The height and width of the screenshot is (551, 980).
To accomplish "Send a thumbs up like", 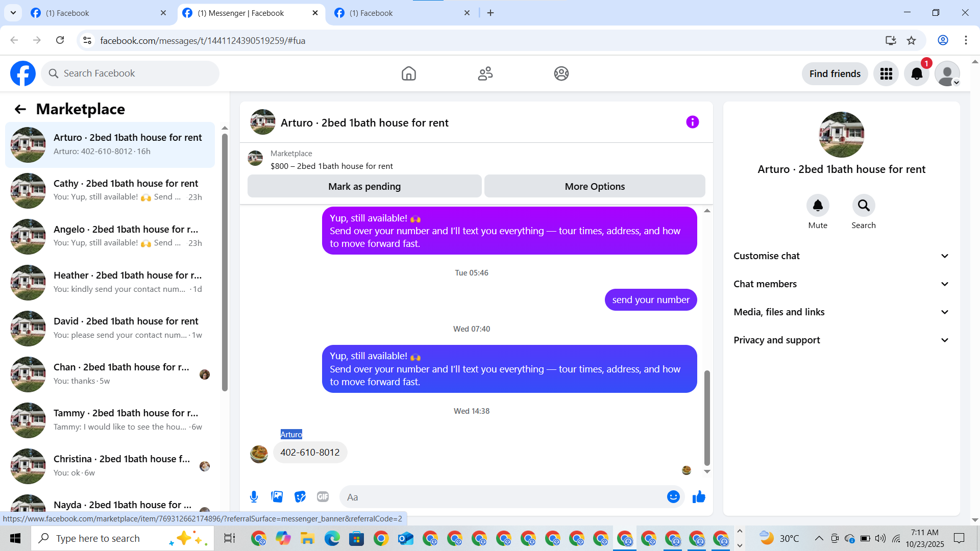I will pos(699,497).
